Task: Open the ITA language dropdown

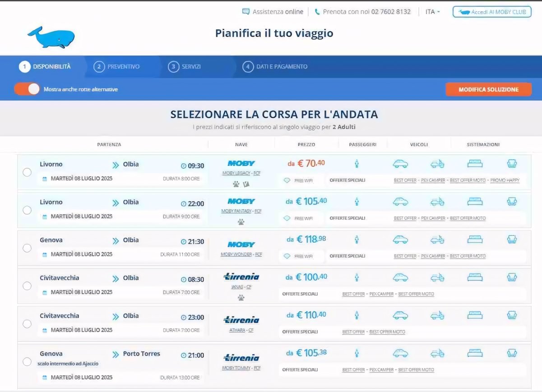Action: pos(432,12)
